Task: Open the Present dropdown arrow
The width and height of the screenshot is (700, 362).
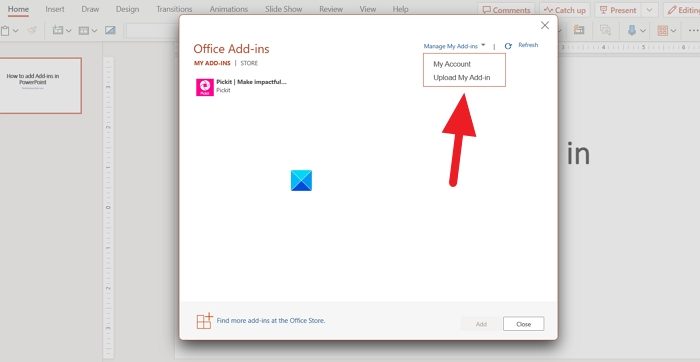Action: (649, 10)
